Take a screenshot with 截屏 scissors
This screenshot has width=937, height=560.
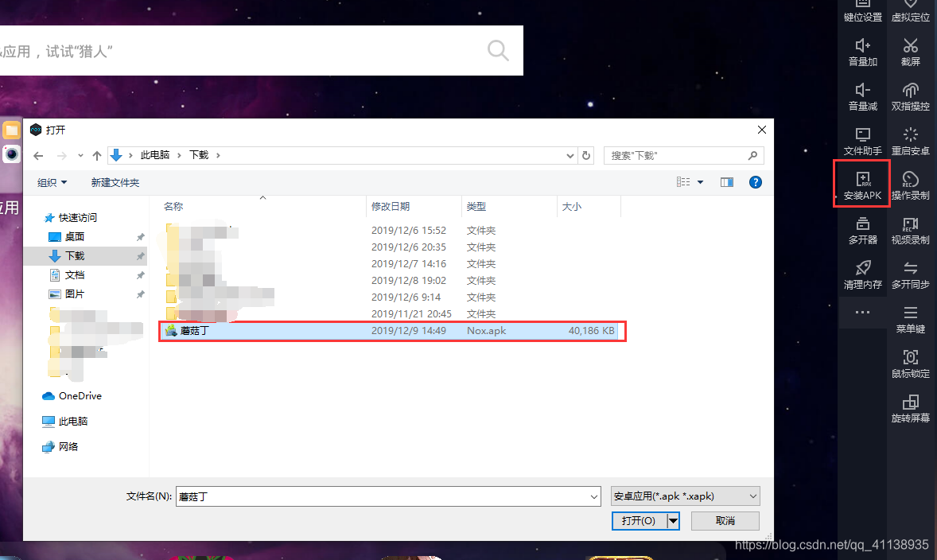pyautogui.click(x=910, y=52)
